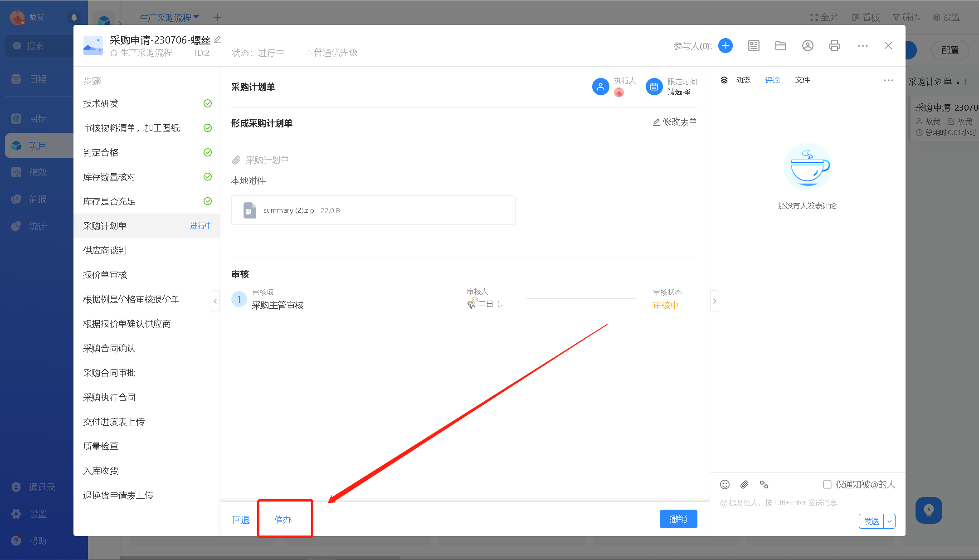Viewport: 979px width, 560px height.
Task: Switch to the 评论 tab
Action: 772,80
